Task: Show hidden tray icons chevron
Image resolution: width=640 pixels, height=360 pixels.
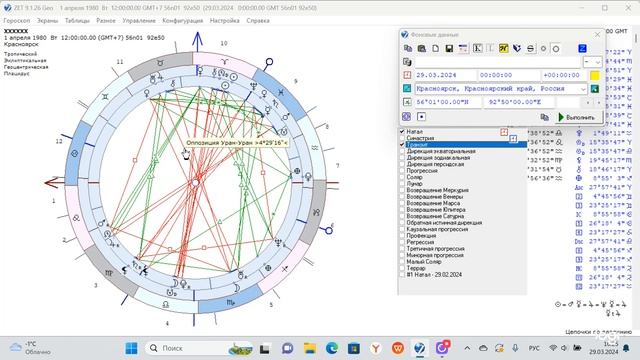Action: (467, 348)
